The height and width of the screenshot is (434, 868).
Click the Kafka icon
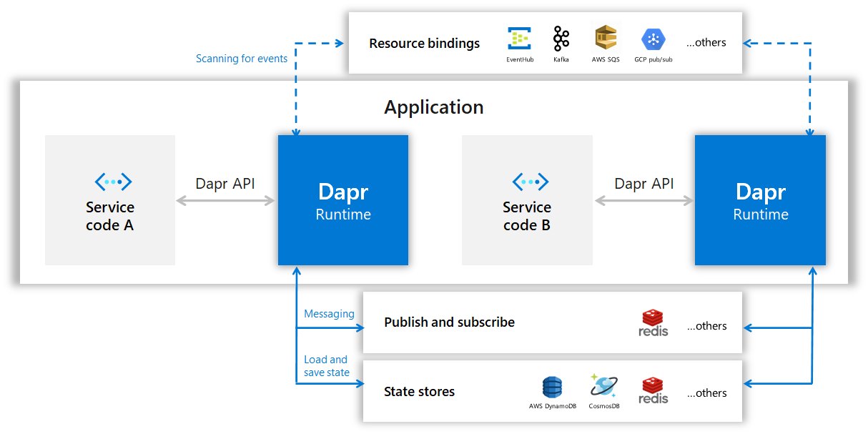pyautogui.click(x=561, y=37)
